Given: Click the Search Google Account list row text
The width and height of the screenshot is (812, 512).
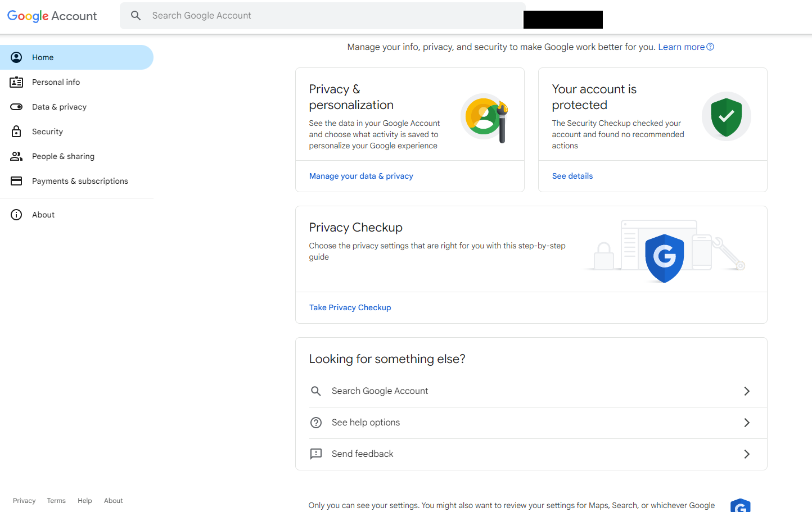Looking at the screenshot, I should 380,391.
